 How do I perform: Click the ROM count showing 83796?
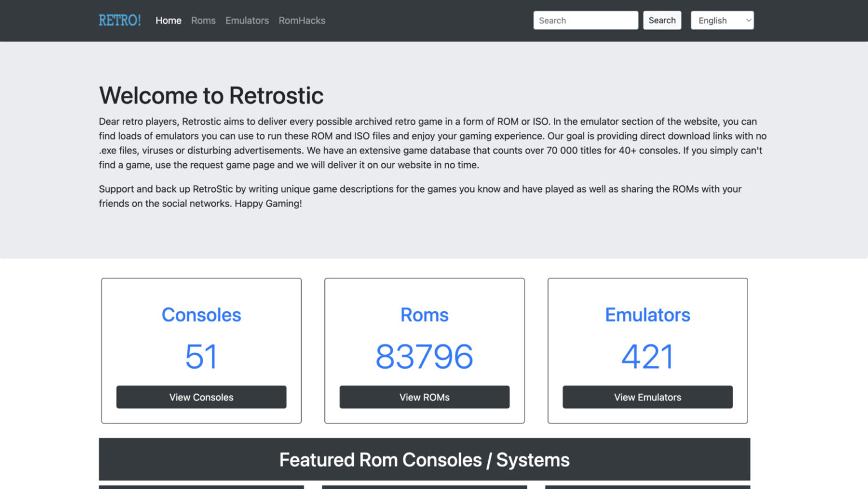coord(424,356)
